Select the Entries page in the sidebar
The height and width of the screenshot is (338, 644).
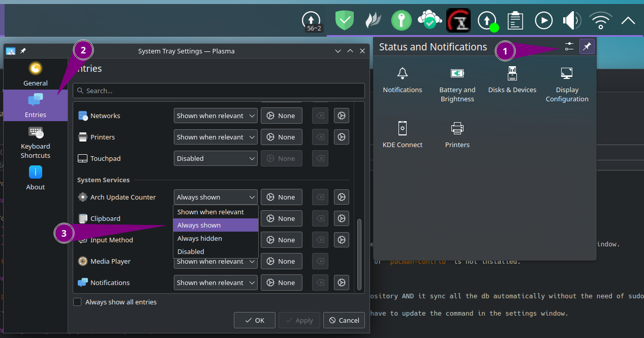coord(36,105)
